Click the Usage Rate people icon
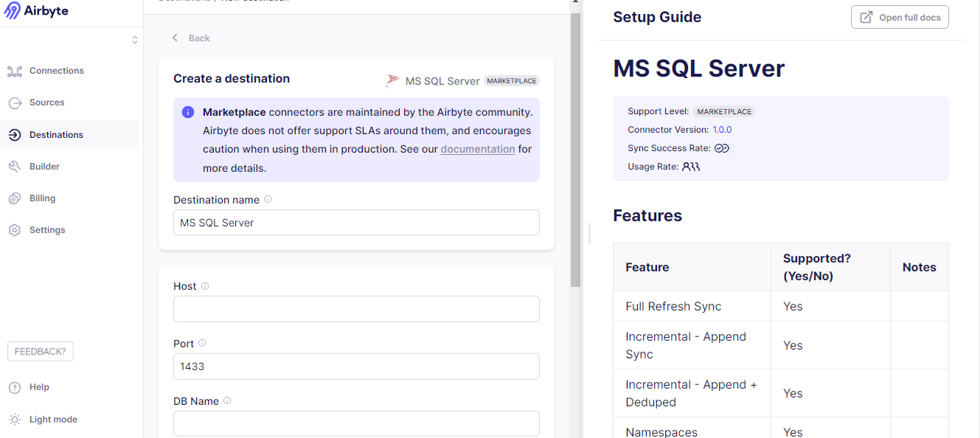Screen dimensions: 980x438 click(691, 167)
